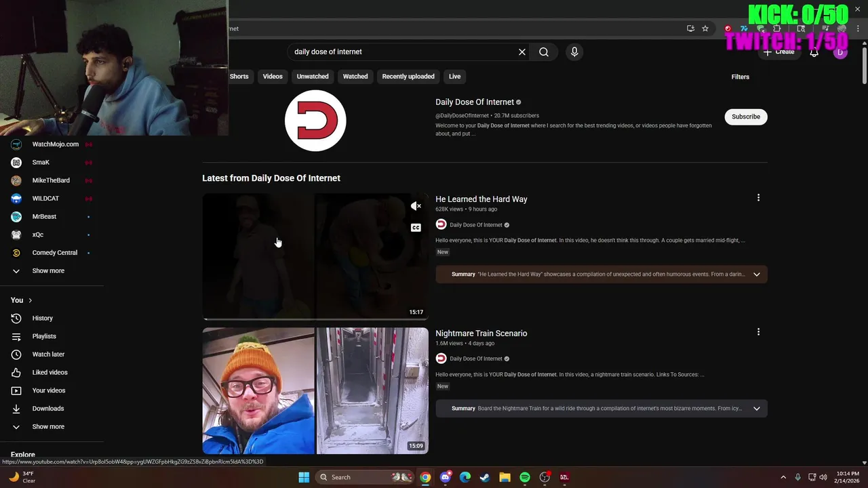The height and width of the screenshot is (488, 868).
Task: Open more options for He Learned the Hard Way
Action: [758, 198]
